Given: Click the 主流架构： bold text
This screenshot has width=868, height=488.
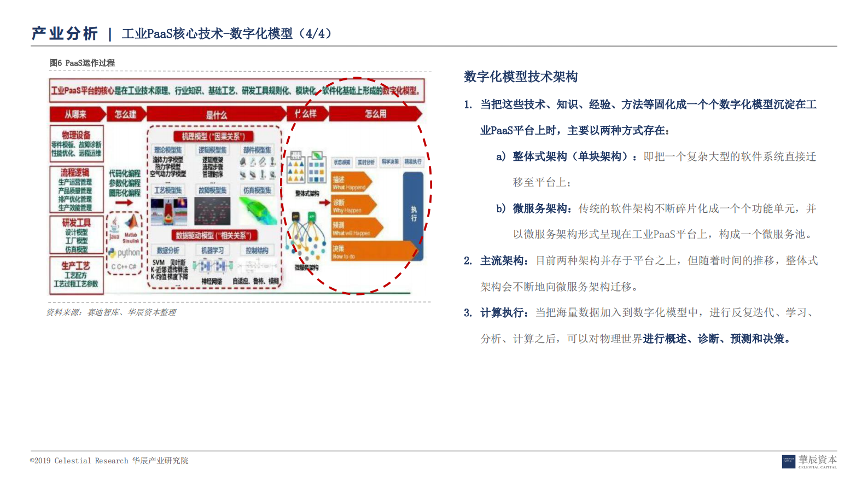Looking at the screenshot, I should 505,260.
